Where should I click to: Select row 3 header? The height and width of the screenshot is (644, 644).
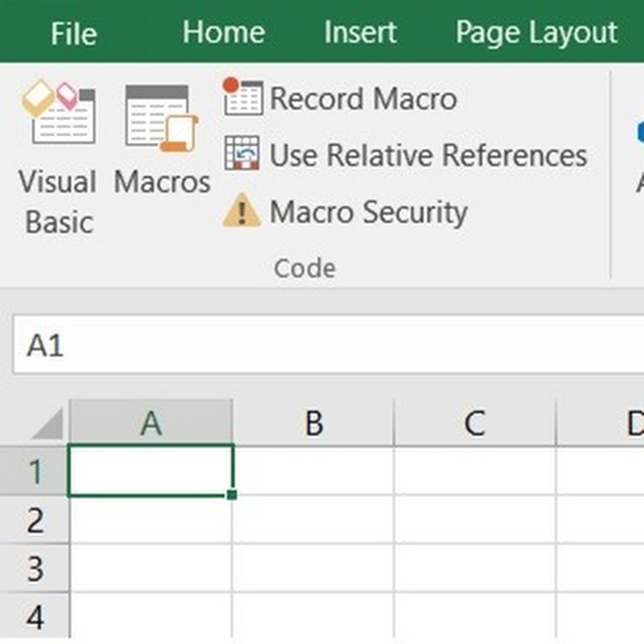(34, 569)
